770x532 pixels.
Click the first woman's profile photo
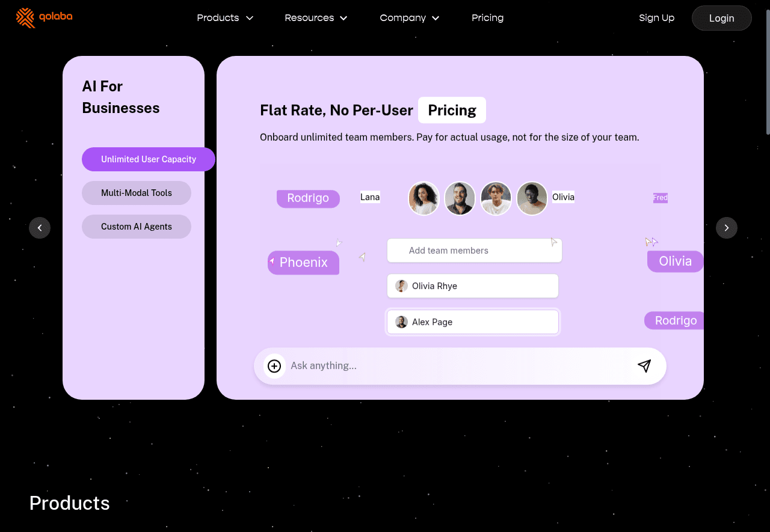click(x=423, y=198)
